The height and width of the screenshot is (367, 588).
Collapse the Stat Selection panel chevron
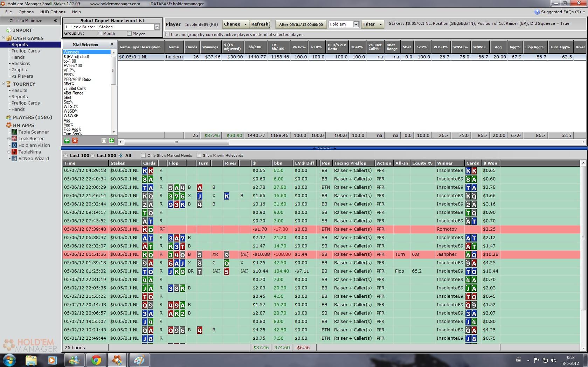click(112, 44)
